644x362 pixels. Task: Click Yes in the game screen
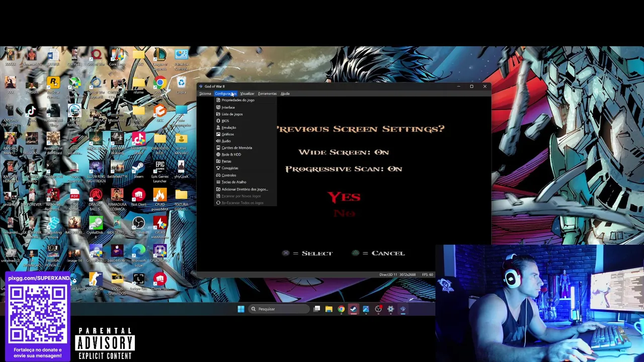click(x=344, y=197)
